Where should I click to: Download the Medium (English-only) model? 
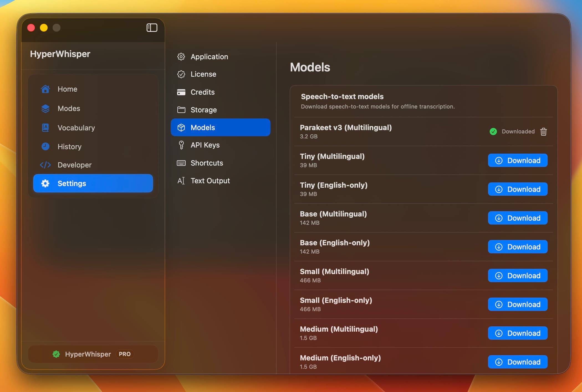[x=517, y=362]
